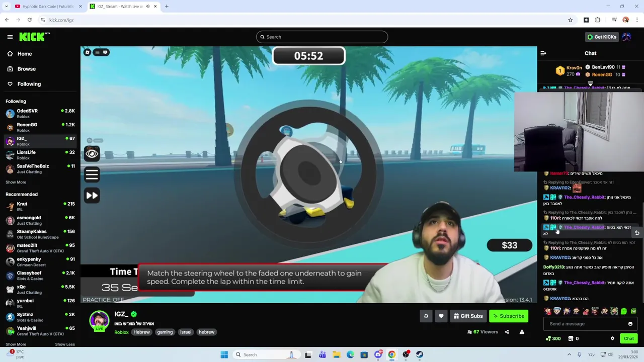Image resolution: width=644 pixels, height=362 pixels.
Task: Mute the IGZ_ Stream tab audio icon
Action: pyautogui.click(x=147, y=7)
